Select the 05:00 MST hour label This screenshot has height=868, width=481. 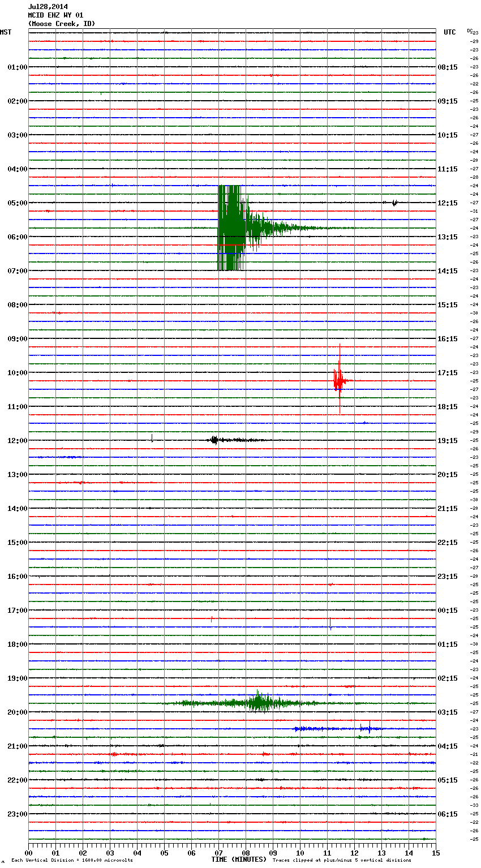pyautogui.click(x=18, y=203)
